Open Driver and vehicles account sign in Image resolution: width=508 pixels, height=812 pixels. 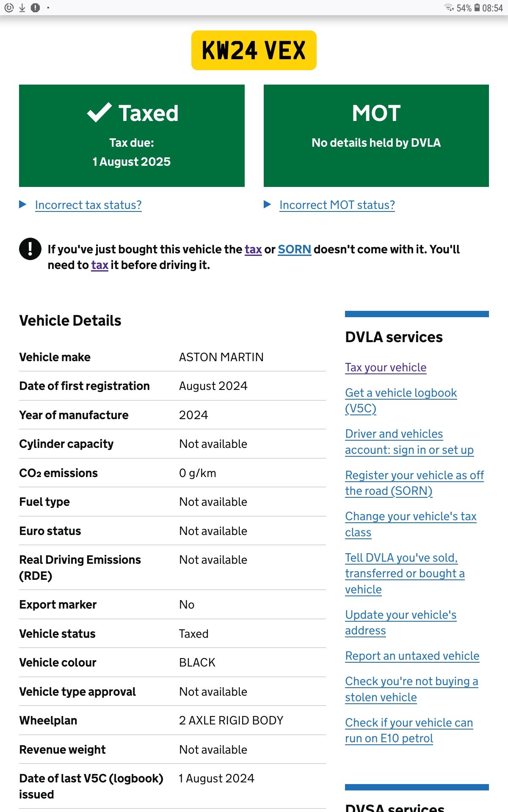tap(409, 442)
